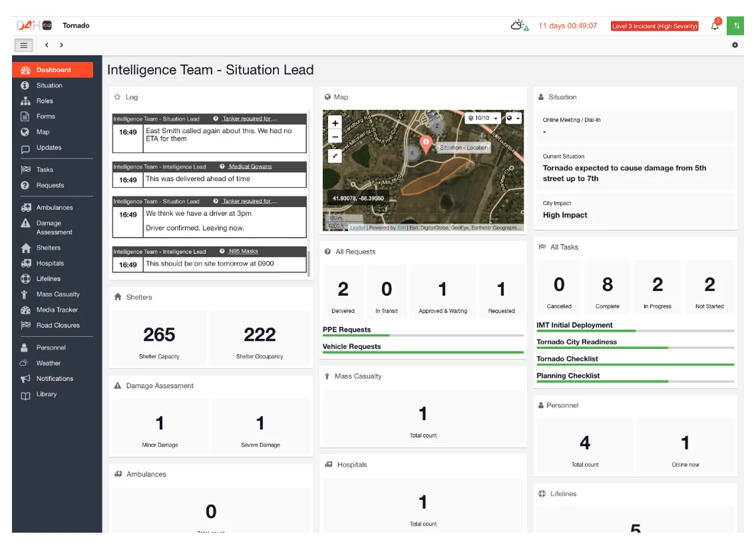Click the D4H logo
Viewport: 756px width, 548px height.
pyautogui.click(x=34, y=25)
